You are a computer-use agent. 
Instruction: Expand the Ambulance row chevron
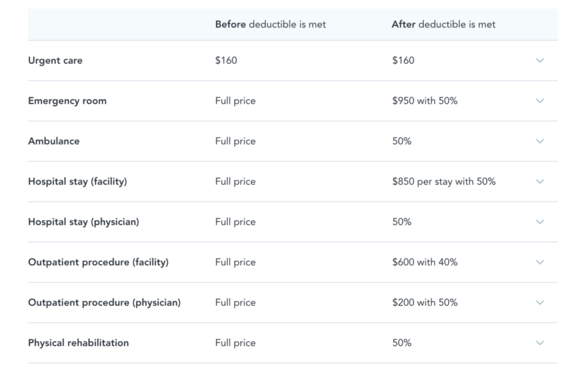click(540, 141)
